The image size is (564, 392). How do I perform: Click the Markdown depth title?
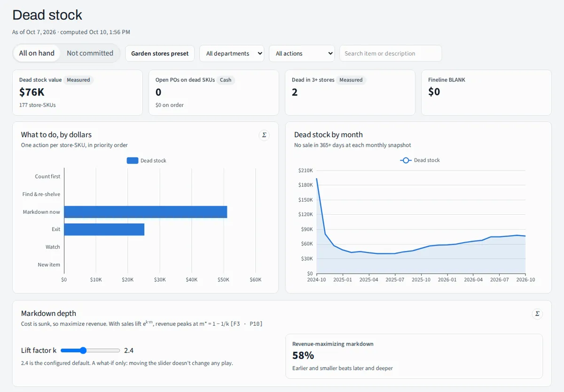48,313
